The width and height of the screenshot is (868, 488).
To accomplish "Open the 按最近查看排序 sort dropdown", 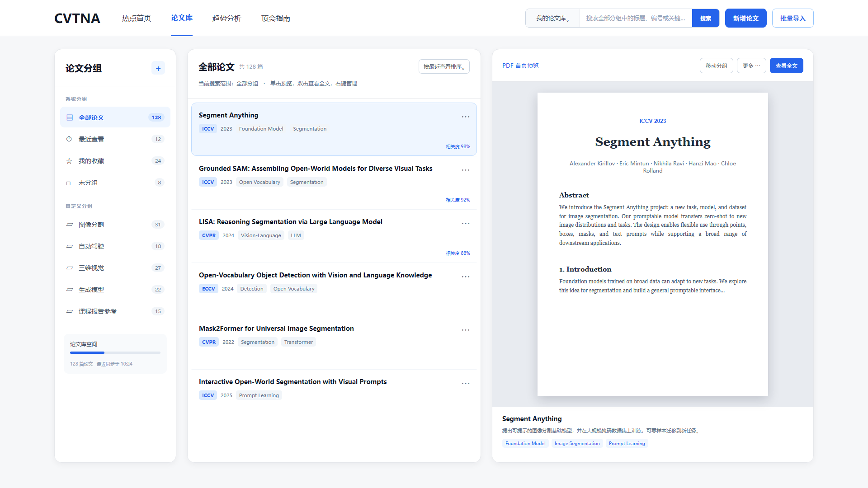I will [444, 66].
